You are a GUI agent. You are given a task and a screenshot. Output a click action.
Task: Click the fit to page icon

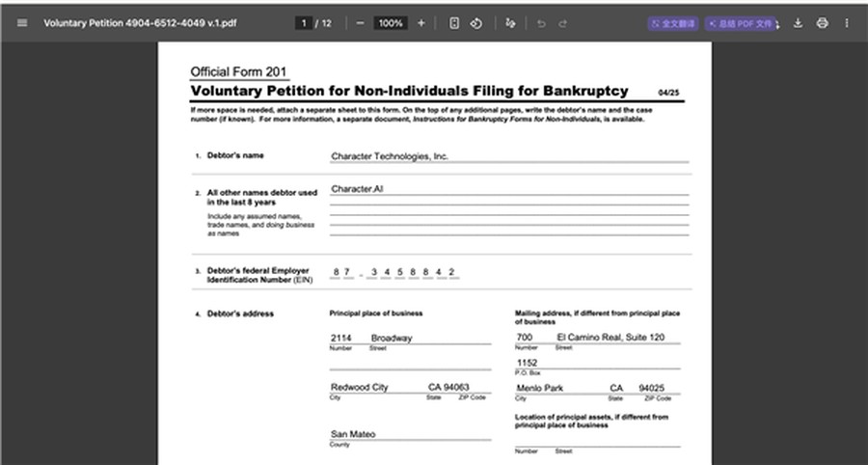(454, 23)
